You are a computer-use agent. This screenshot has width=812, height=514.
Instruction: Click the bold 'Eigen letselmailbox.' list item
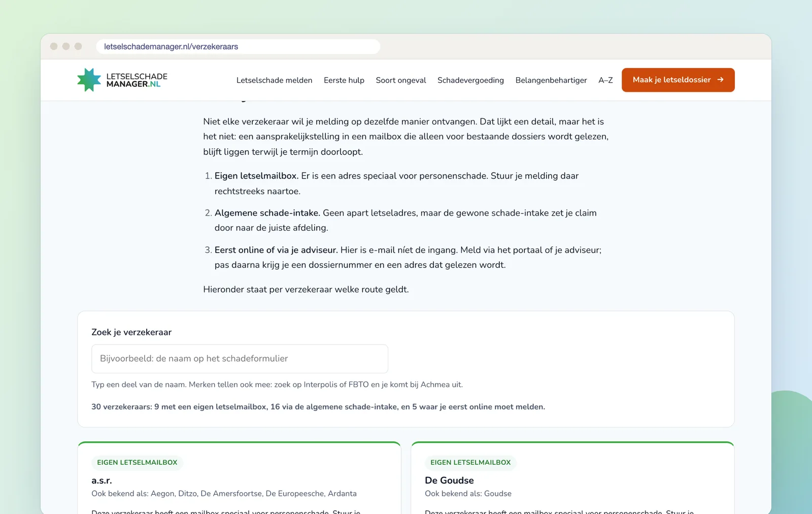pyautogui.click(x=256, y=176)
